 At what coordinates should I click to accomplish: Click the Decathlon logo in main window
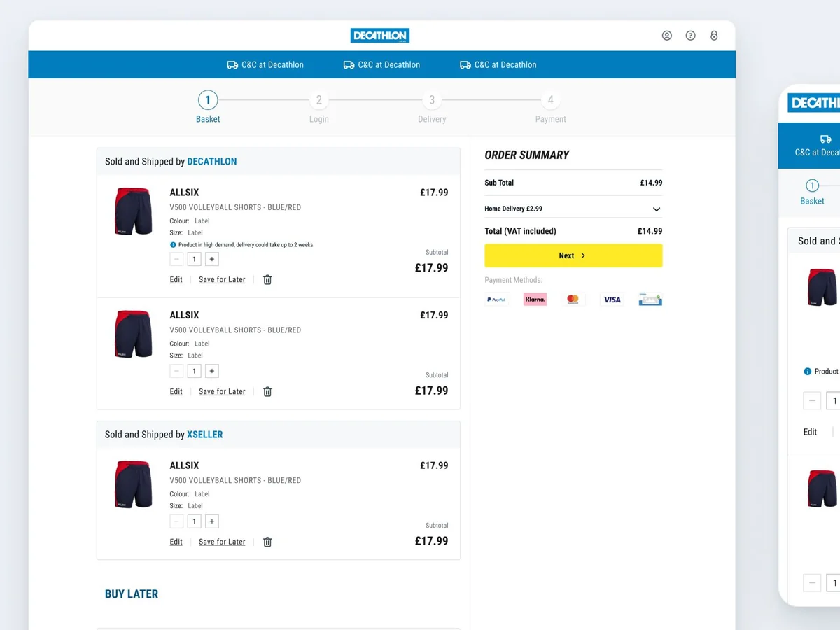tap(380, 36)
